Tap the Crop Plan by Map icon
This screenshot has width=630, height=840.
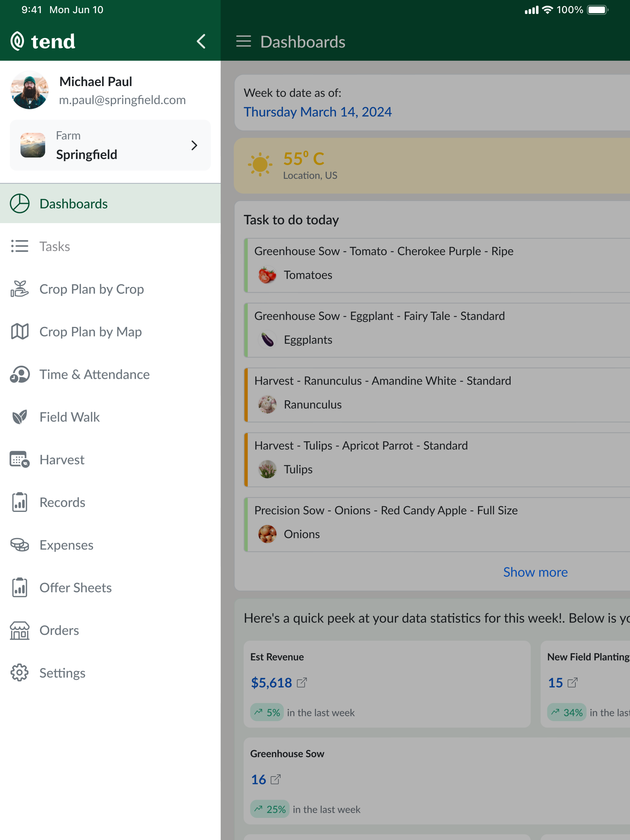coord(20,331)
